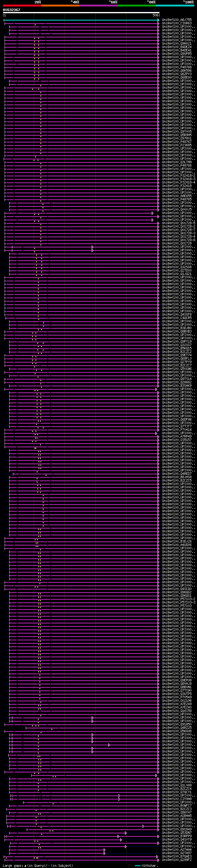Click the red ~20% legend color bar
Viewport: 197px width, 868px height.
[22, 6]
